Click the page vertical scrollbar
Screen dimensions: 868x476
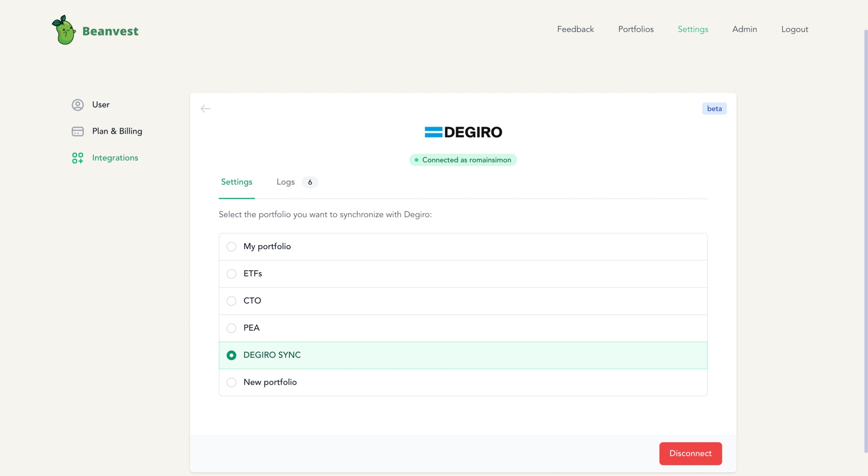[x=865, y=241]
